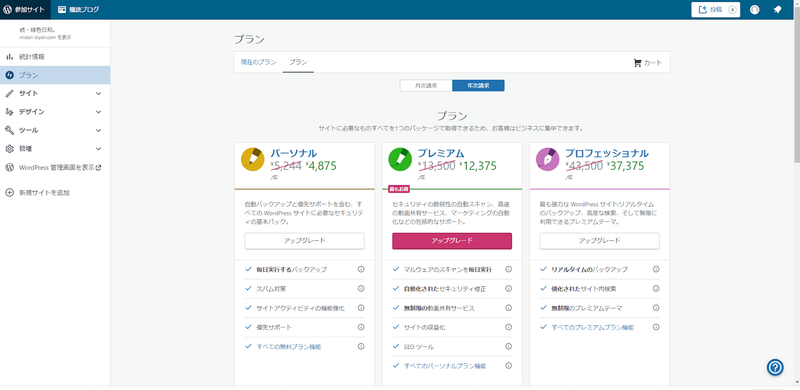
Task: Click the デザイン customize icon
Action: click(x=9, y=112)
